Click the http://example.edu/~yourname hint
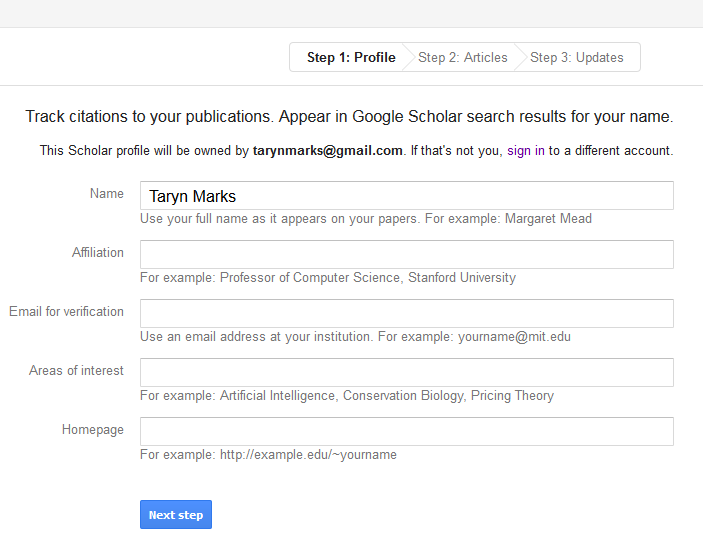 click(x=268, y=455)
